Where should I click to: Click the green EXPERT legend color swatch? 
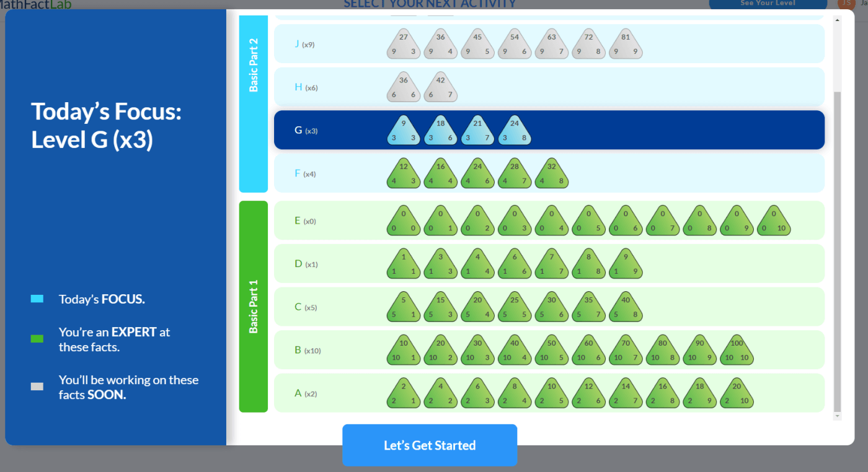37,339
